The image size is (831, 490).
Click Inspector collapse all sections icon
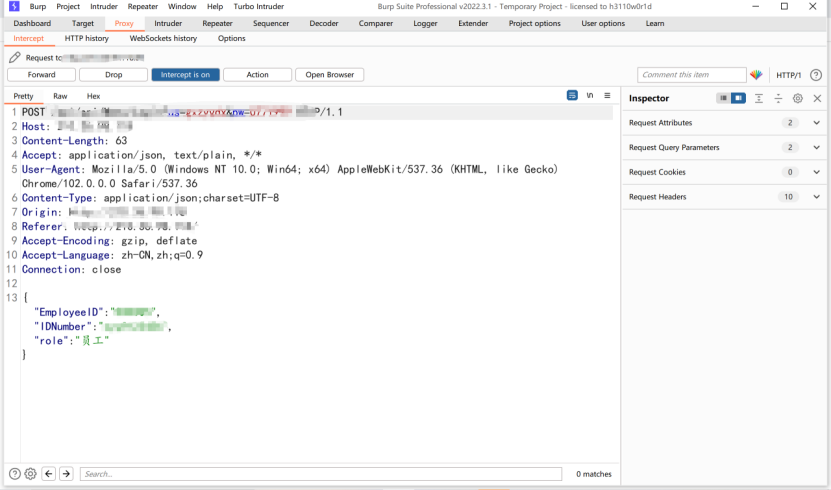778,98
